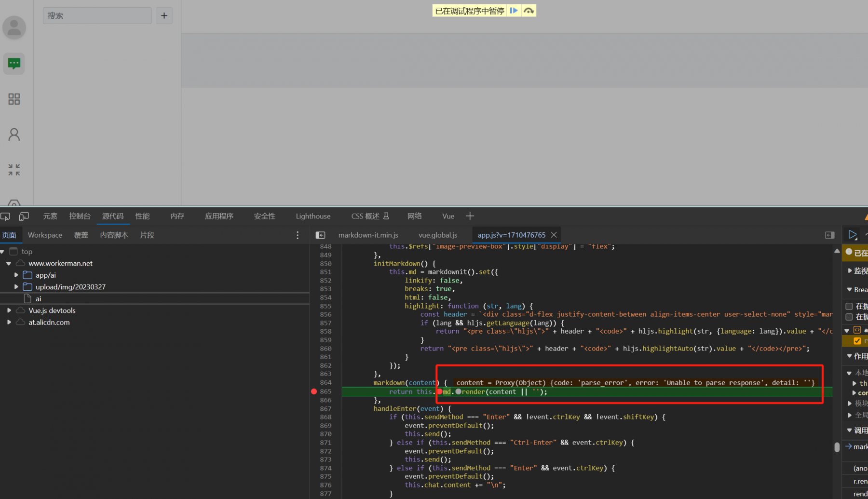Open the Lighthouse tab
The image size is (868, 499).
(313, 216)
